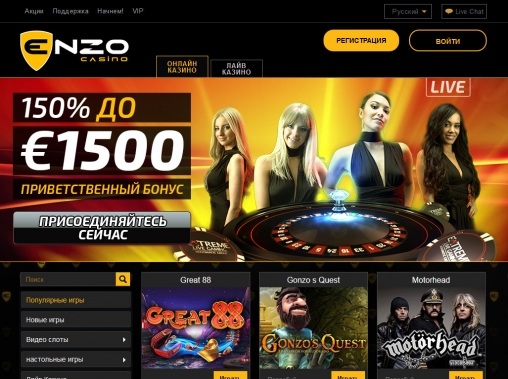Click the search magnifier icon
The width and height of the screenshot is (508, 379).
click(123, 279)
